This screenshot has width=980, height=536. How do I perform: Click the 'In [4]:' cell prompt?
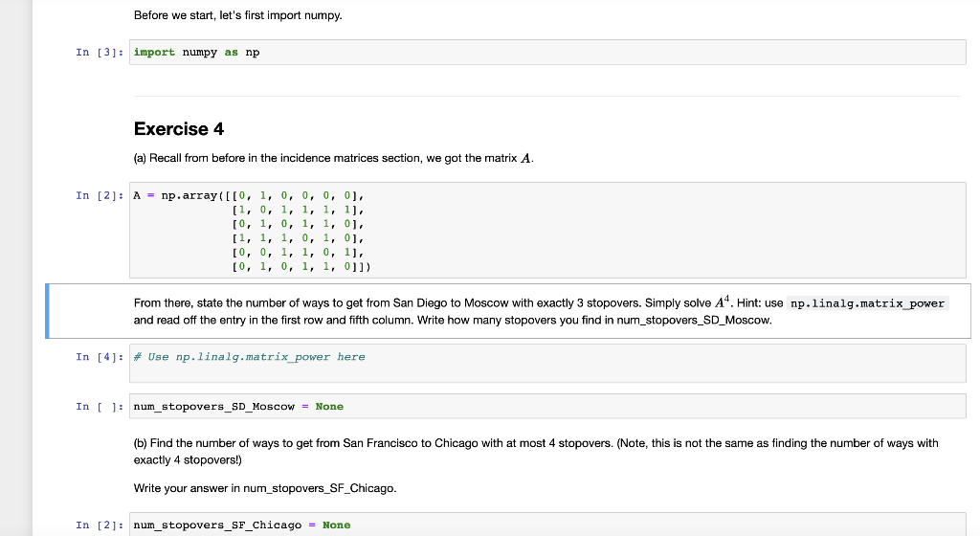(100, 357)
